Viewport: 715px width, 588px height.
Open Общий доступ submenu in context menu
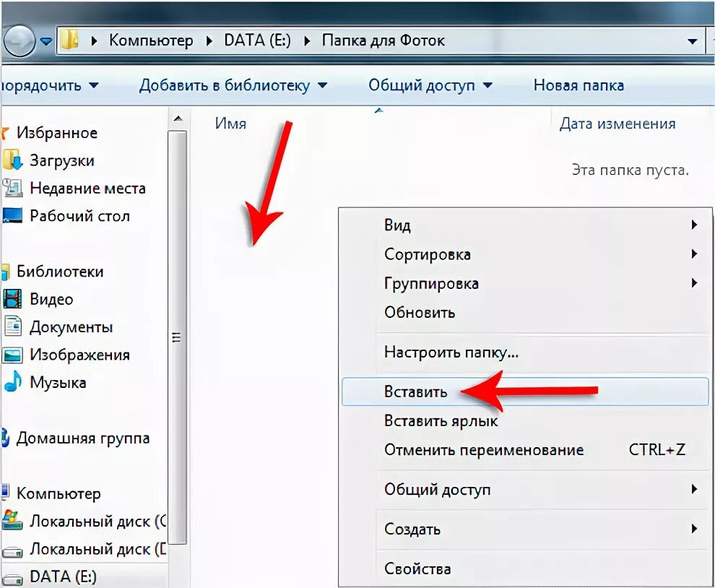(525, 490)
